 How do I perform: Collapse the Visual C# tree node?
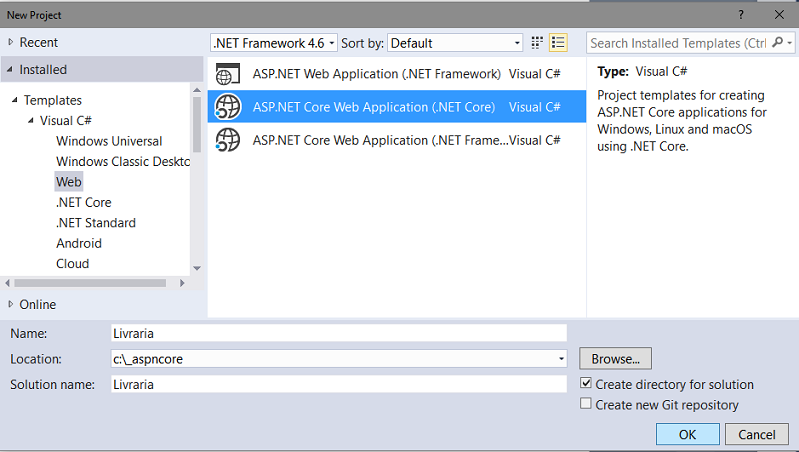[x=31, y=120]
